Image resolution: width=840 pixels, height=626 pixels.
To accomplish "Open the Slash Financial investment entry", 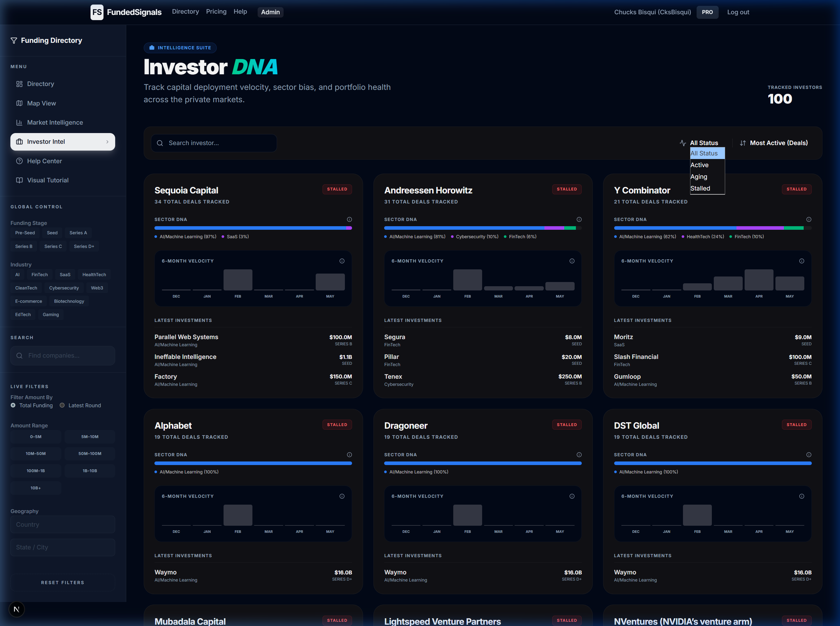I will pos(712,360).
